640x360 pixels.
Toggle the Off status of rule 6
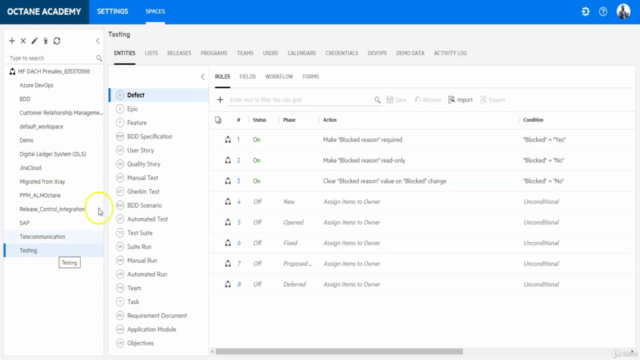click(x=257, y=243)
